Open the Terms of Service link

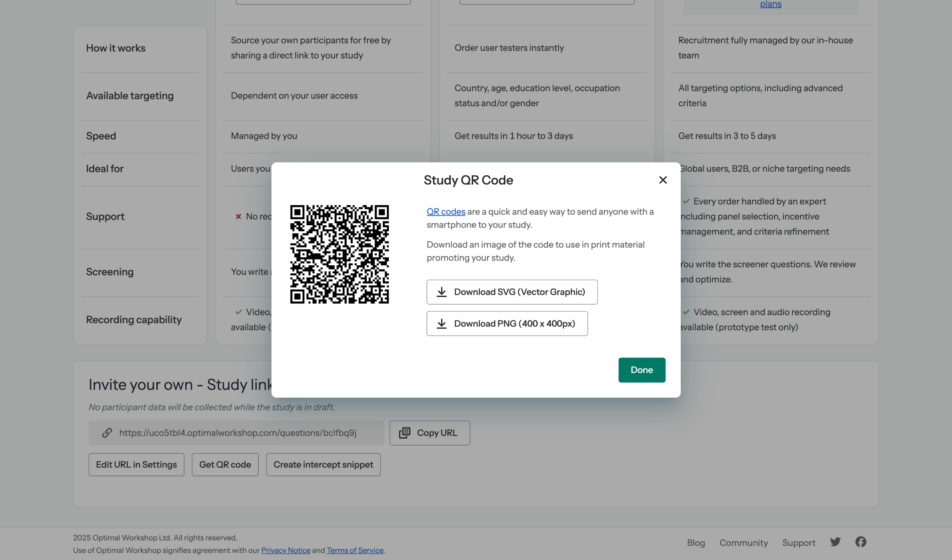(x=355, y=550)
